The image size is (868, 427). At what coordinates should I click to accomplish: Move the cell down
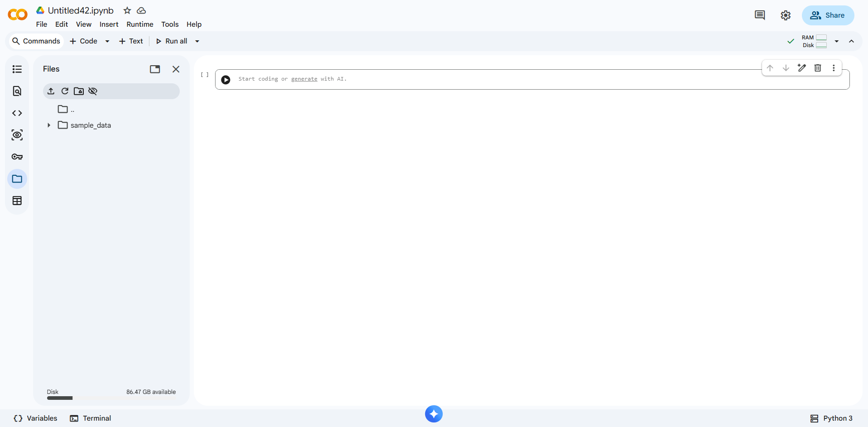[786, 68]
